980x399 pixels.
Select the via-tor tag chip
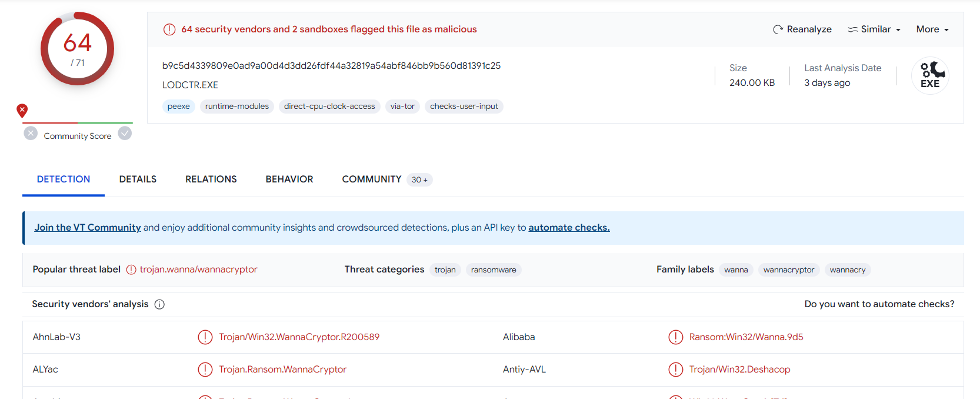pyautogui.click(x=402, y=107)
